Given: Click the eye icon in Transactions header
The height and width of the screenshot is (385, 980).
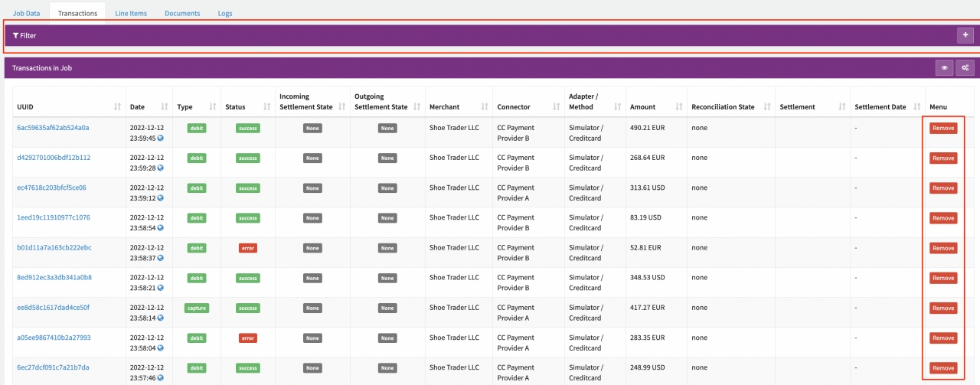Looking at the screenshot, I should click(944, 68).
